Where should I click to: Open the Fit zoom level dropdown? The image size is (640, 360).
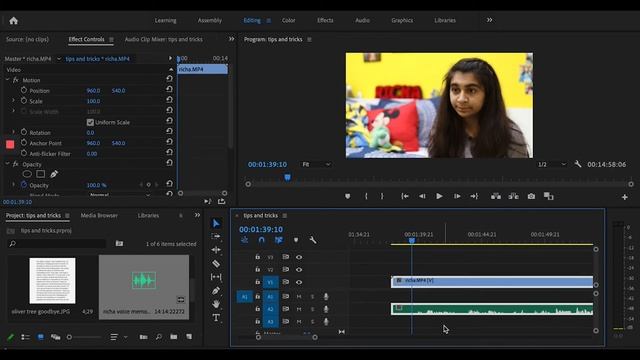tap(316, 164)
